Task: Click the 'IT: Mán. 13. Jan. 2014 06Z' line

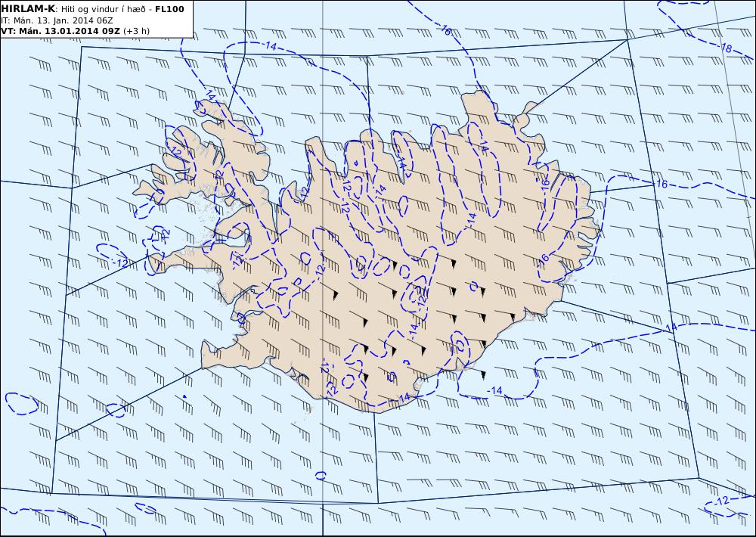Action: tap(57, 20)
